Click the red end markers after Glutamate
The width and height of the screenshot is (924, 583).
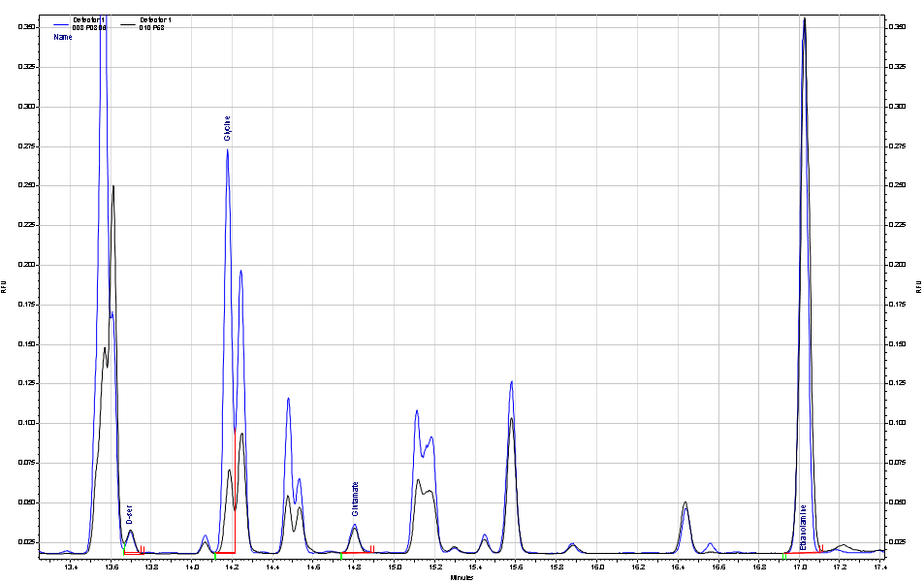(372, 549)
